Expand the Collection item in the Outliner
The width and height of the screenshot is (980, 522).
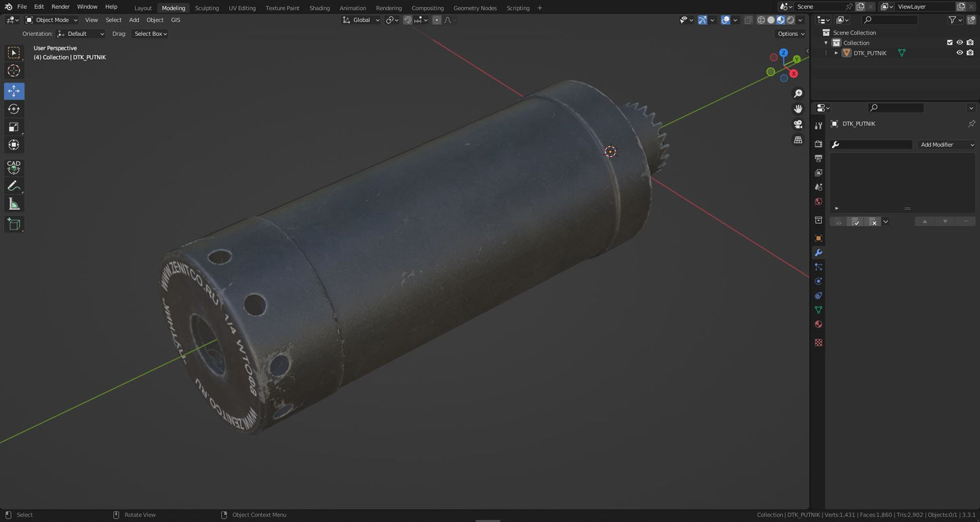point(826,42)
